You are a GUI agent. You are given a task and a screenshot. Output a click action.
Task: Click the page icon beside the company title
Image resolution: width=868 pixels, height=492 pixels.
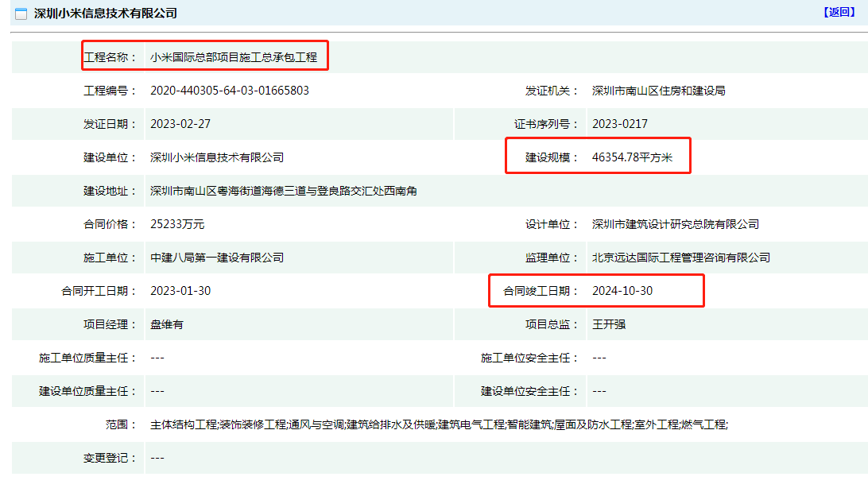[x=21, y=14]
